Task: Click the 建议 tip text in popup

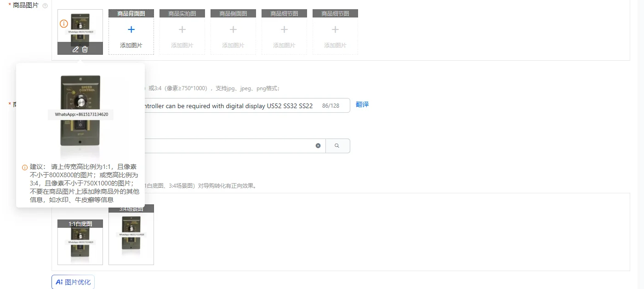Action: pyautogui.click(x=85, y=183)
